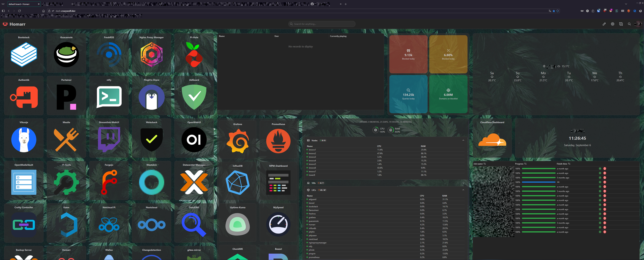
Task: Click the switch boards icon in header
Action: (x=621, y=24)
